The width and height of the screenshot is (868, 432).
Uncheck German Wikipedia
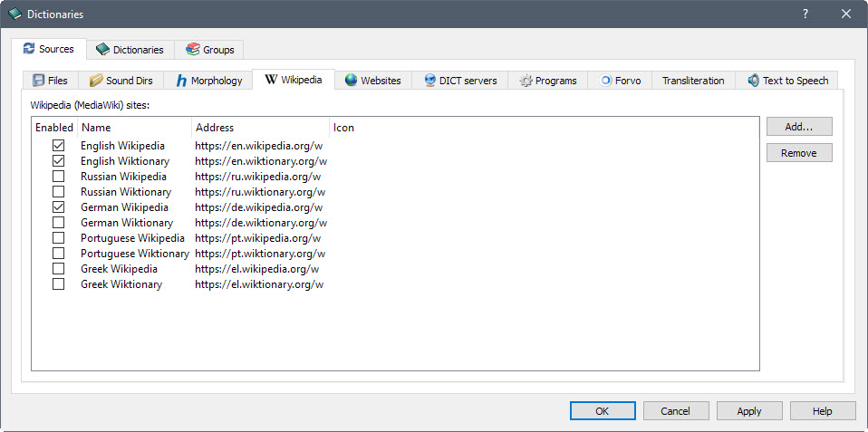(58, 207)
